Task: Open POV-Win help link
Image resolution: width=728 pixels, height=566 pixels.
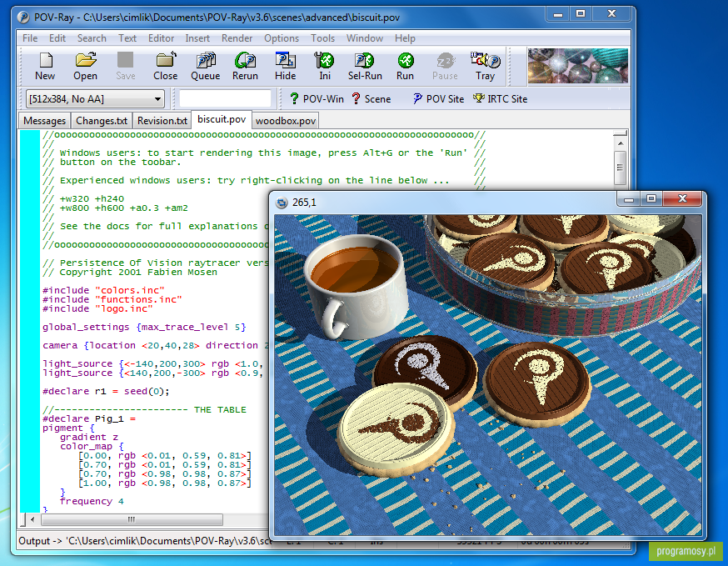Action: 317,99
